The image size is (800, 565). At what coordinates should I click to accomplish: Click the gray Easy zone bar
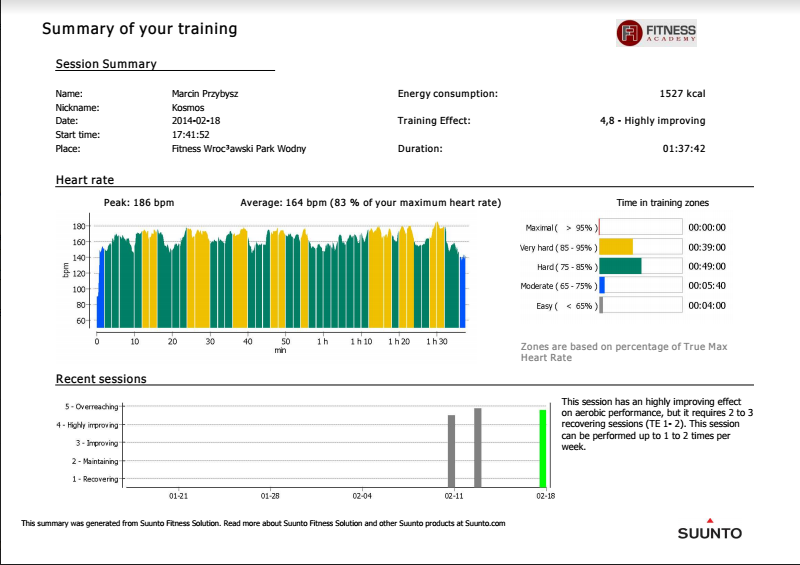point(601,305)
